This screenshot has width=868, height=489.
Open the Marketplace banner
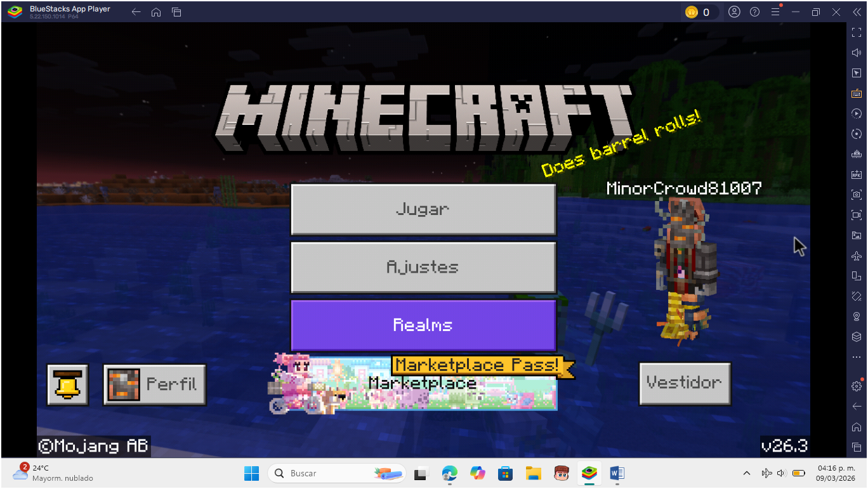pos(423,384)
